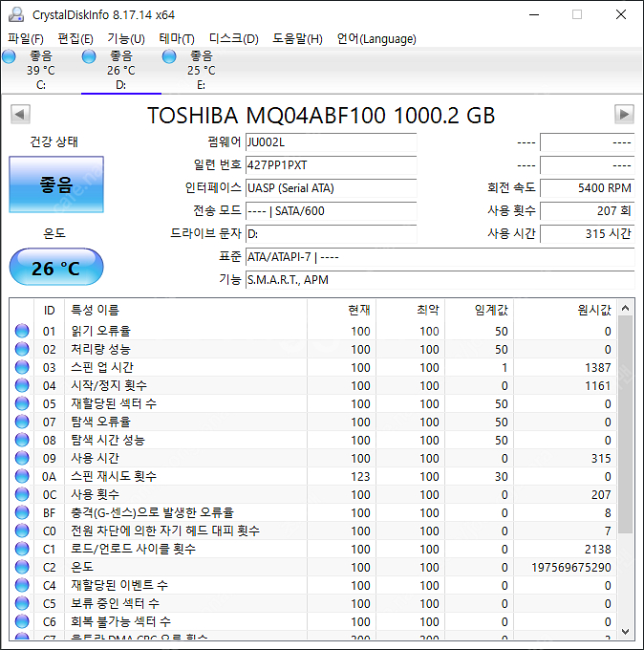Click the power-on hours field 315 시간
This screenshot has height=650, width=644.
point(588,234)
